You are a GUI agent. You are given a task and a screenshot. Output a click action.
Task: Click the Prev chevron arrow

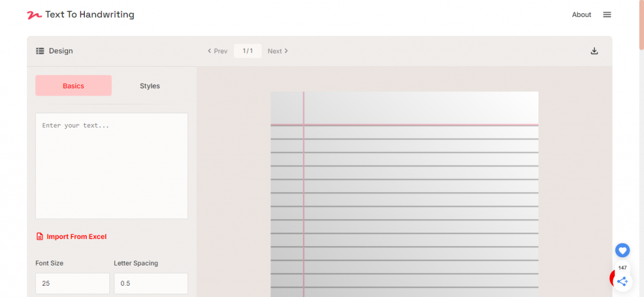coord(209,51)
